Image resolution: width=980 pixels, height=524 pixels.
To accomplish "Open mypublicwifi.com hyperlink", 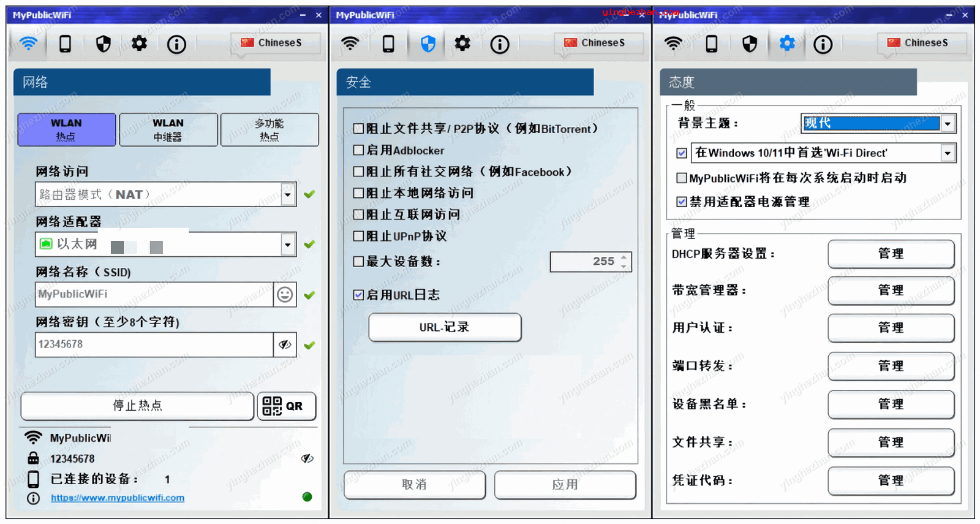I will coord(118,498).
